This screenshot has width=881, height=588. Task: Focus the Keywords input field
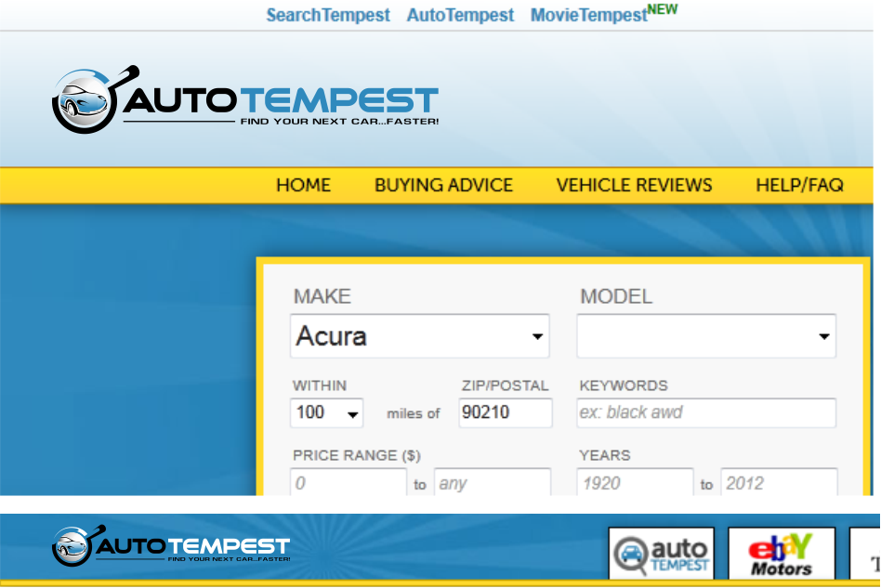tap(705, 412)
